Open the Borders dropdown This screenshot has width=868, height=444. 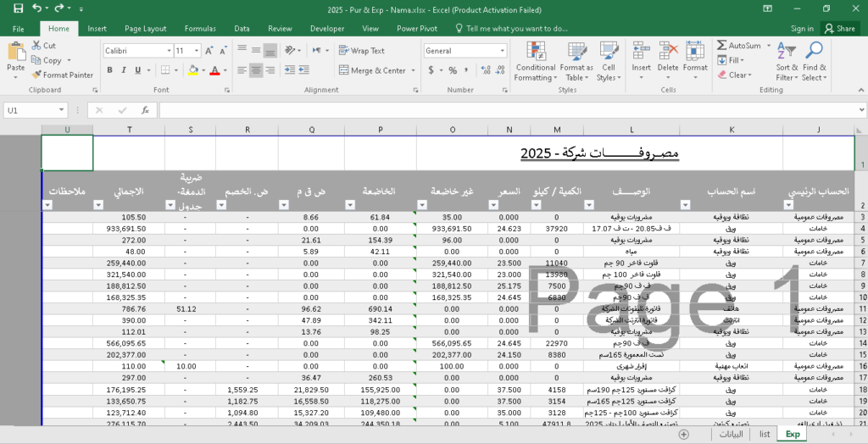[x=176, y=70]
